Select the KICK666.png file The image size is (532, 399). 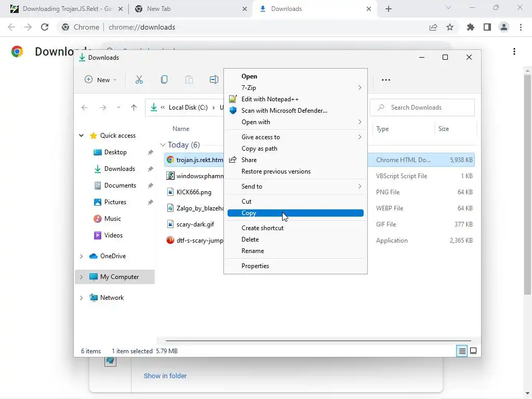pos(194,192)
